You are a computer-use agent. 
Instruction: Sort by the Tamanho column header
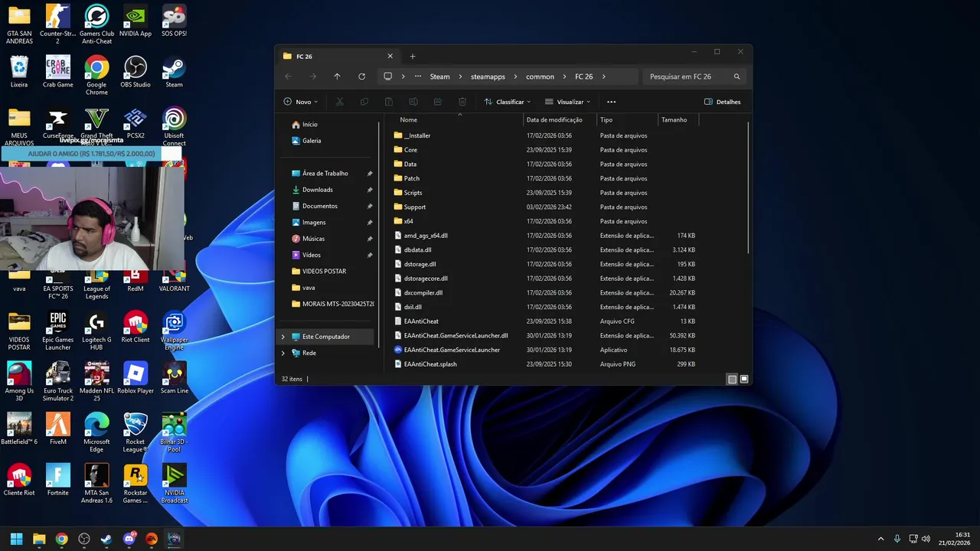pyautogui.click(x=674, y=119)
